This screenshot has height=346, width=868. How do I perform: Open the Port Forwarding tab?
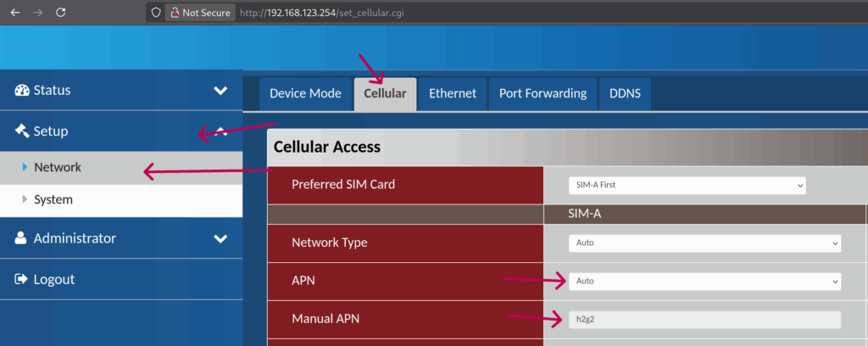point(542,94)
